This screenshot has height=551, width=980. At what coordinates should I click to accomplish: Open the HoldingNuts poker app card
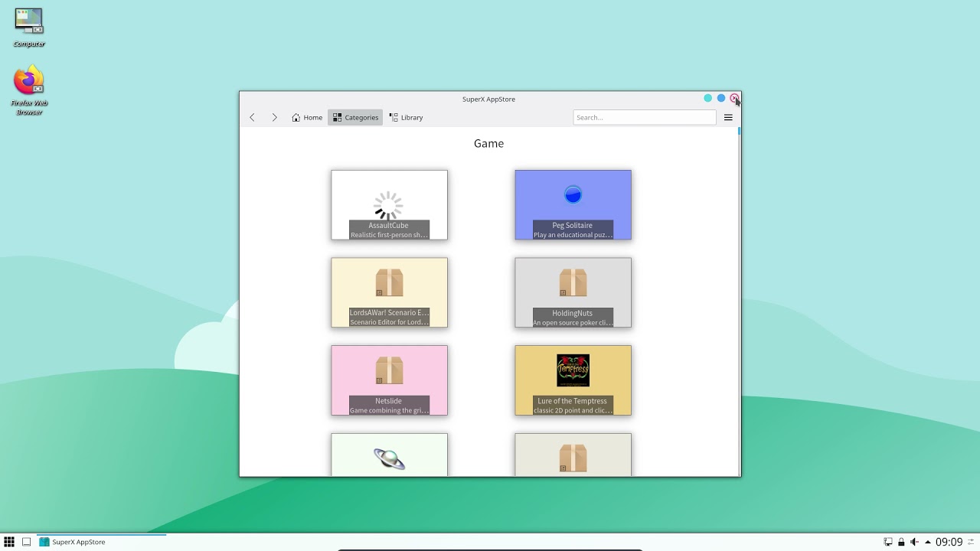573,292
